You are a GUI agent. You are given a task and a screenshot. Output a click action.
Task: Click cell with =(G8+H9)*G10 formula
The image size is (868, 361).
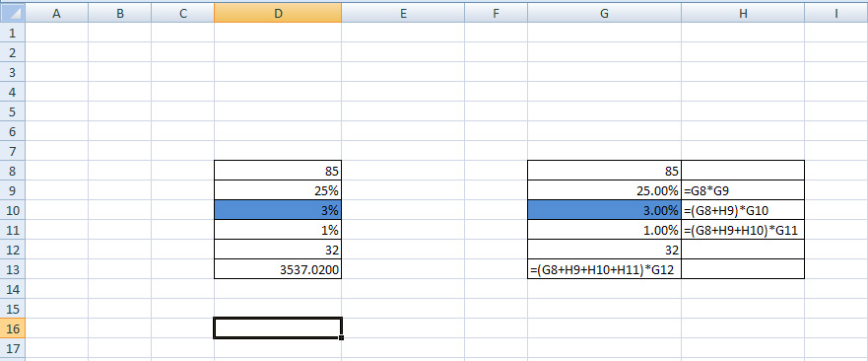pos(743,210)
